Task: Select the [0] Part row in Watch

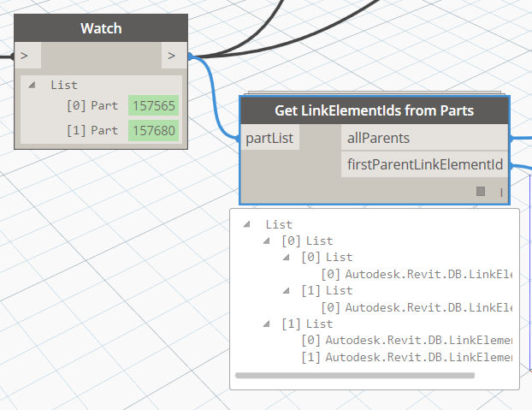Action: (x=92, y=106)
